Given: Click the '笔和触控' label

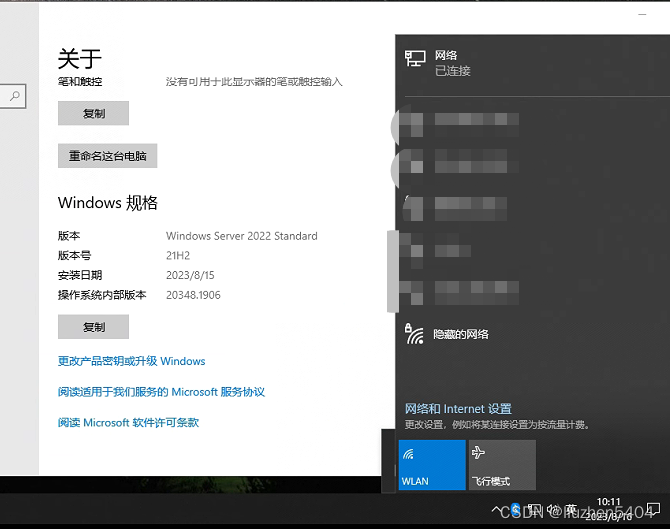Looking at the screenshot, I should (x=80, y=82).
